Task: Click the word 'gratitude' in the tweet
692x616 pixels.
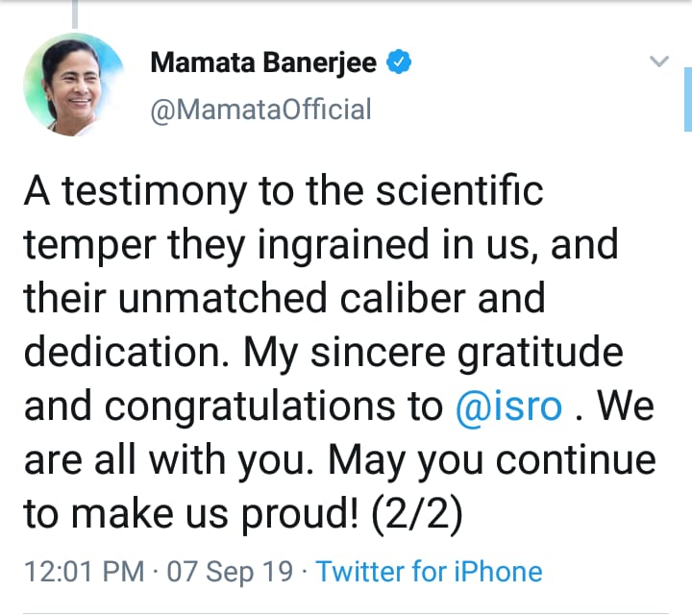Action: click(x=540, y=353)
